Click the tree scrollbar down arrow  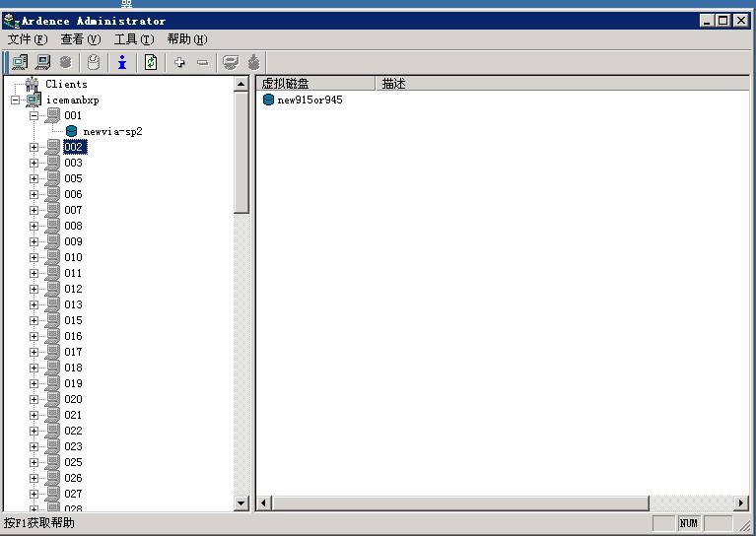[x=241, y=503]
